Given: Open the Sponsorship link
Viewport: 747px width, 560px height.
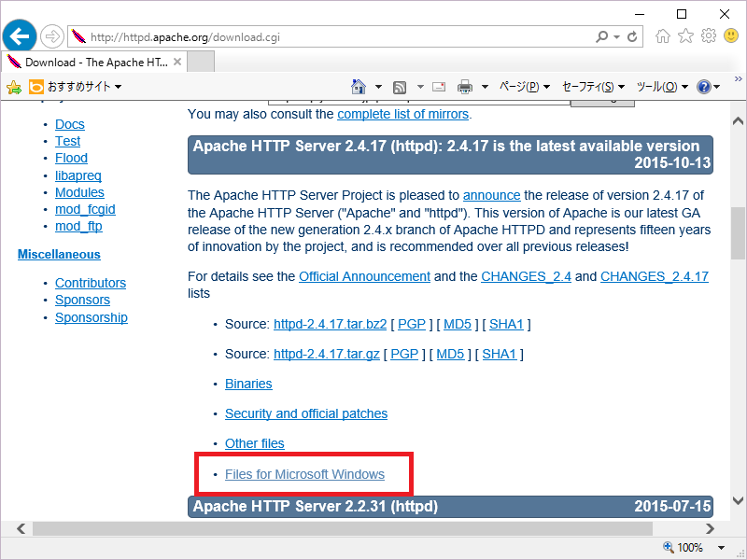Looking at the screenshot, I should [92, 317].
